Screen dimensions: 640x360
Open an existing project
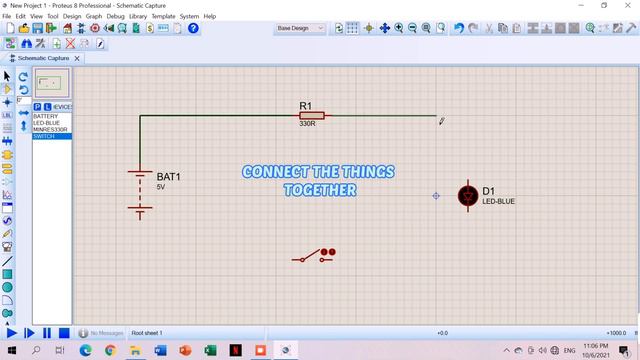click(24, 28)
